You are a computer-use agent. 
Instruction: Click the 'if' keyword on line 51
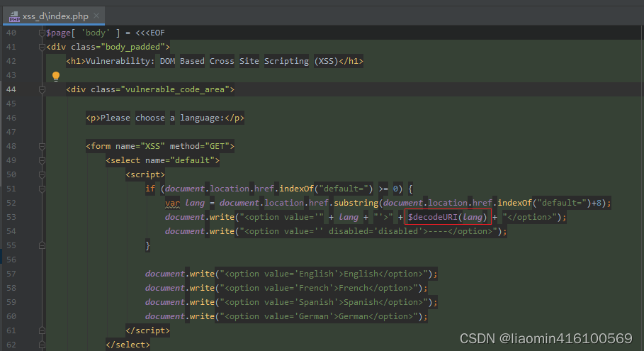pyautogui.click(x=150, y=189)
